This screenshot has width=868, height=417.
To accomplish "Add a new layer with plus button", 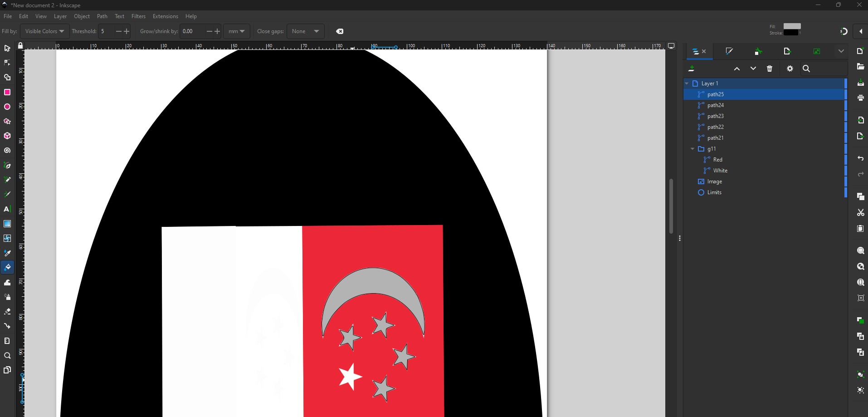I will (x=692, y=69).
